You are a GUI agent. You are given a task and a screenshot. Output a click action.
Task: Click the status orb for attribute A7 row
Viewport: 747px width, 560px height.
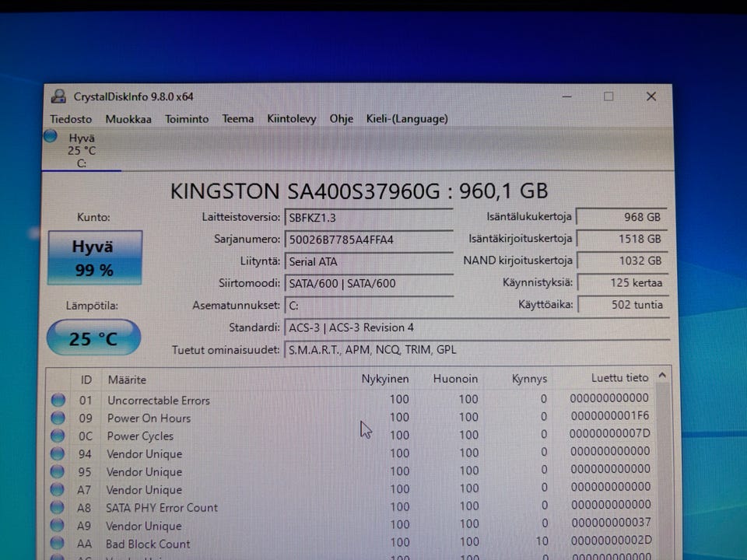57,489
